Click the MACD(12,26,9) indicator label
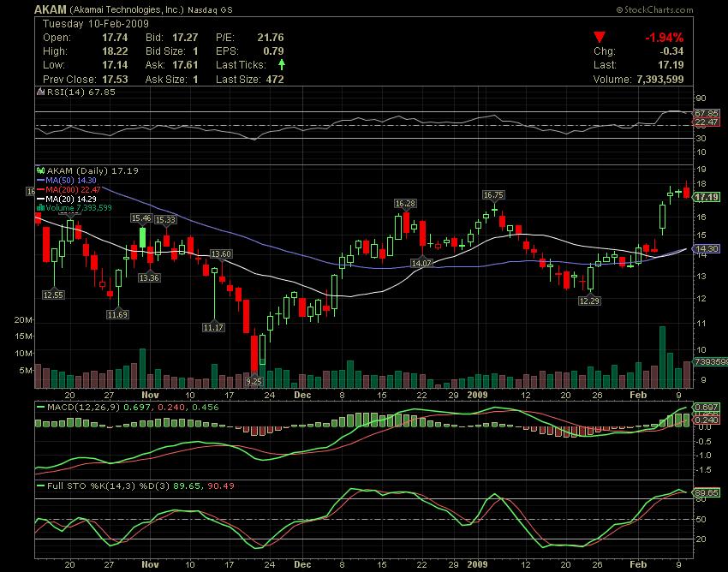 tap(84, 408)
